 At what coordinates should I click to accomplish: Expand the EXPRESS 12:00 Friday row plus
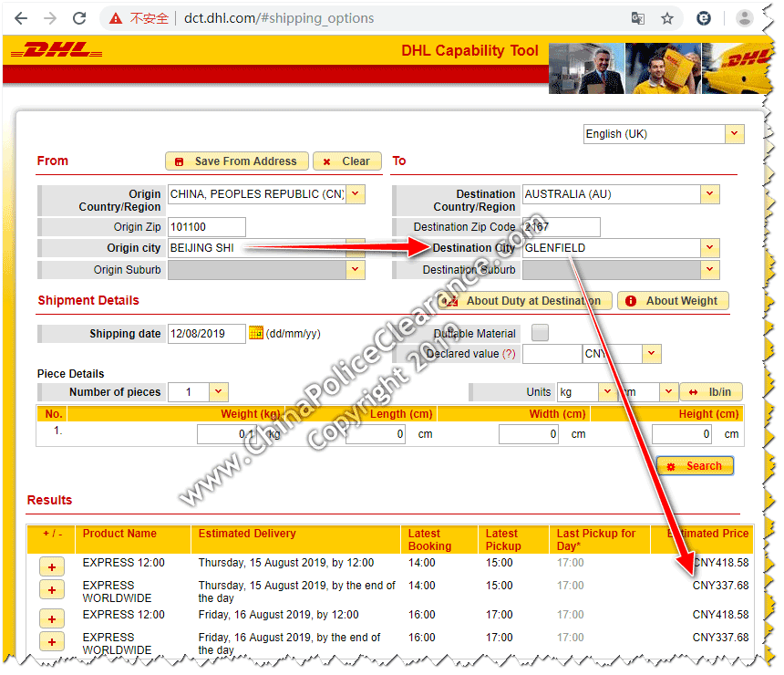point(52,619)
